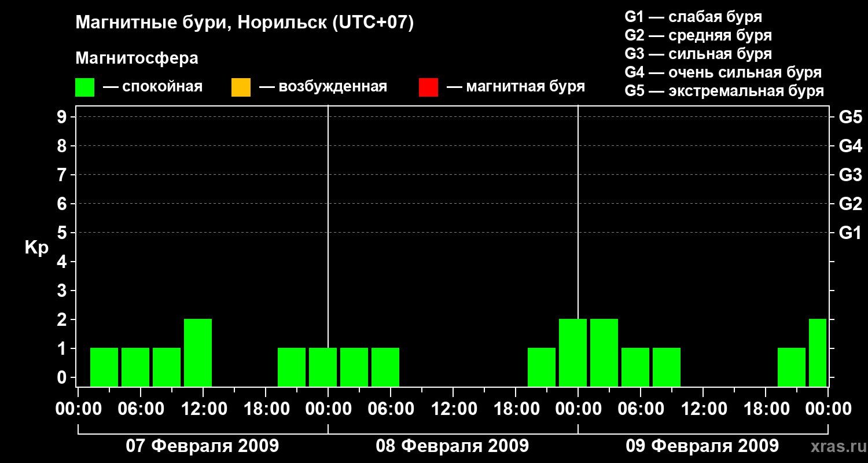Click the G3 label on the right axis
This screenshot has width=868, height=463.
coord(851,175)
